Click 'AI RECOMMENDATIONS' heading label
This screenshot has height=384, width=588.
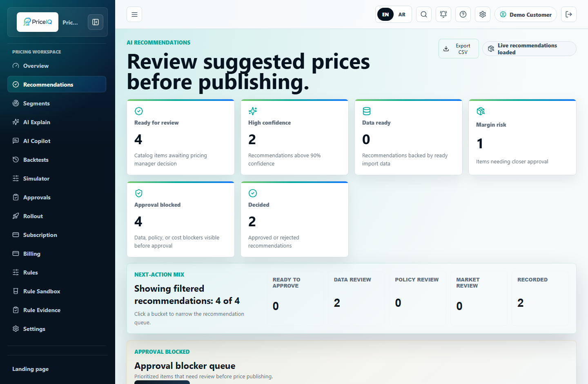tap(158, 42)
